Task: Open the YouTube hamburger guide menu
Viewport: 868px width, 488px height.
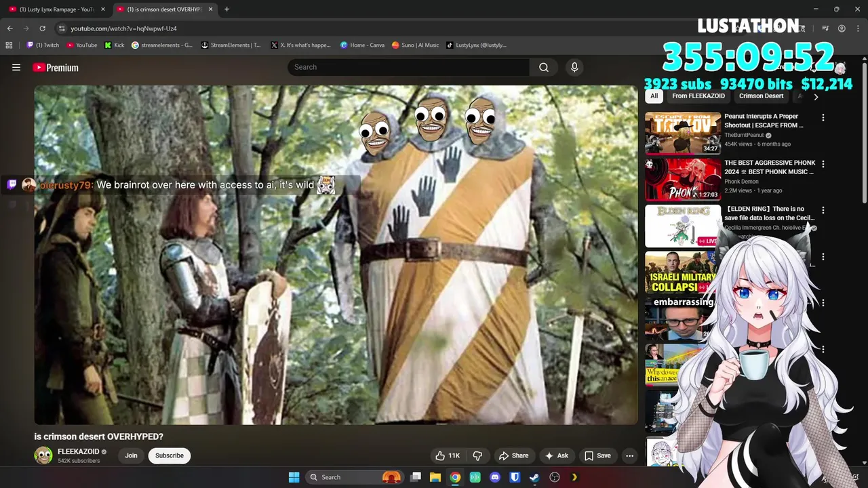Action: pos(16,67)
